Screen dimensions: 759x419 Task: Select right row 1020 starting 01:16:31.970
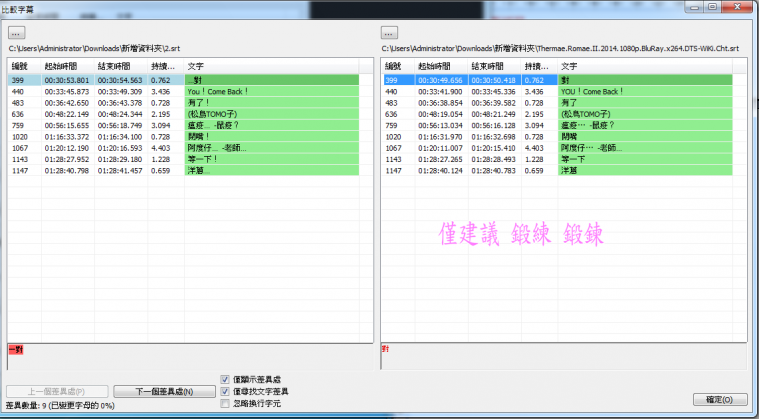[x=557, y=136]
